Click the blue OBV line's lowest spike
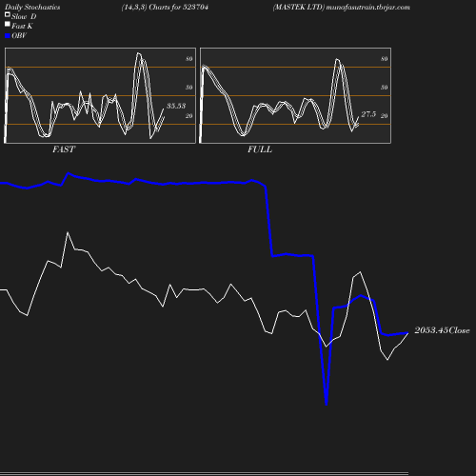 327,404
